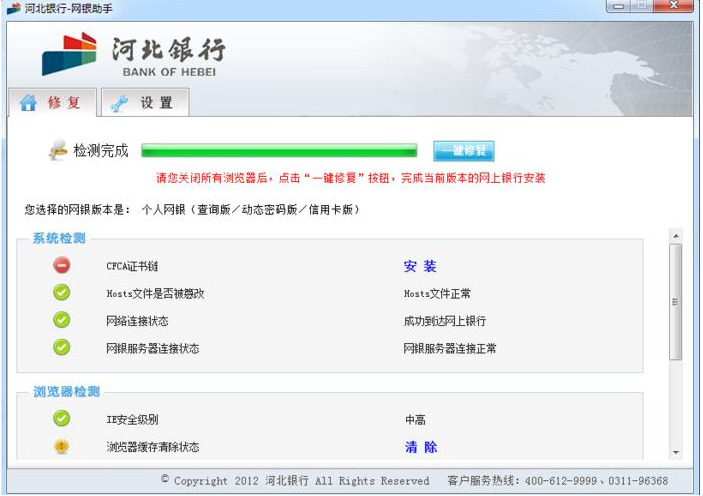Switch to the 设置 (Settings) tab
The height and width of the screenshot is (496, 703).
tap(145, 103)
